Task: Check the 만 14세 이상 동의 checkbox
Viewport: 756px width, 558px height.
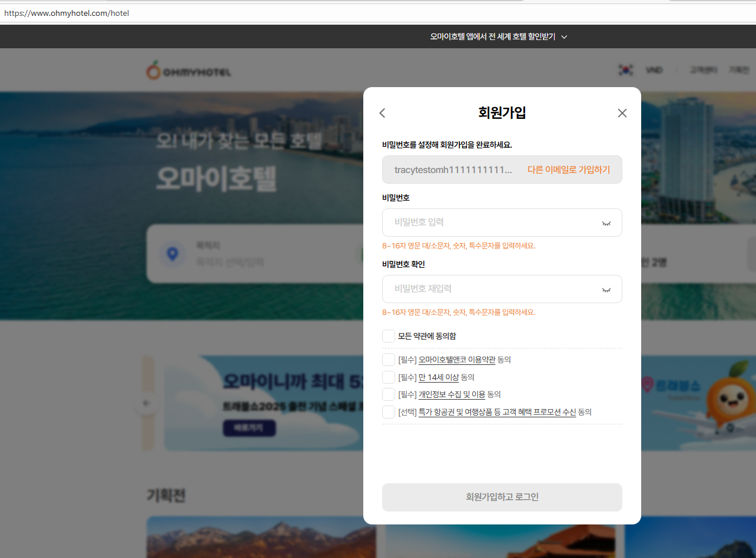Action: [x=389, y=377]
